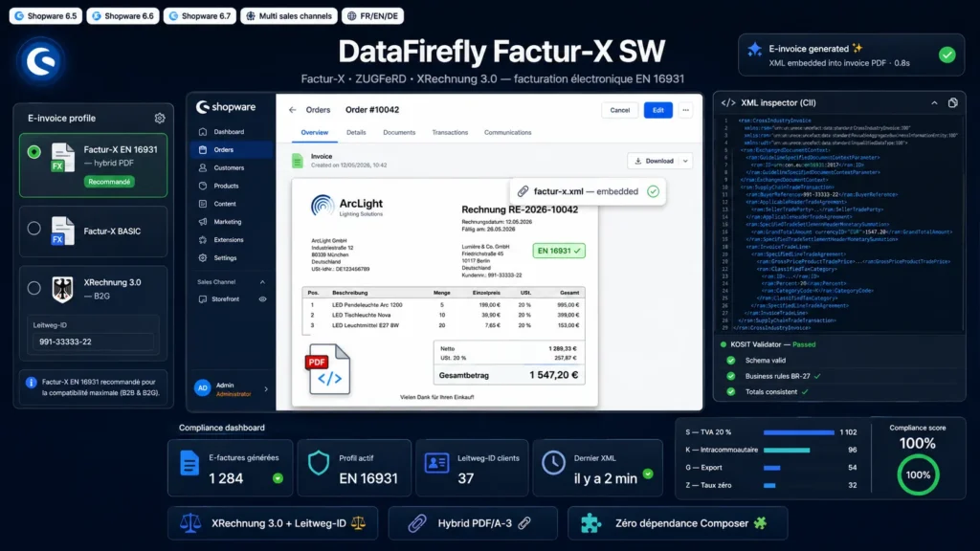The height and width of the screenshot is (551, 980).
Task: Expand the Admin user menu chevron
Action: tap(266, 389)
